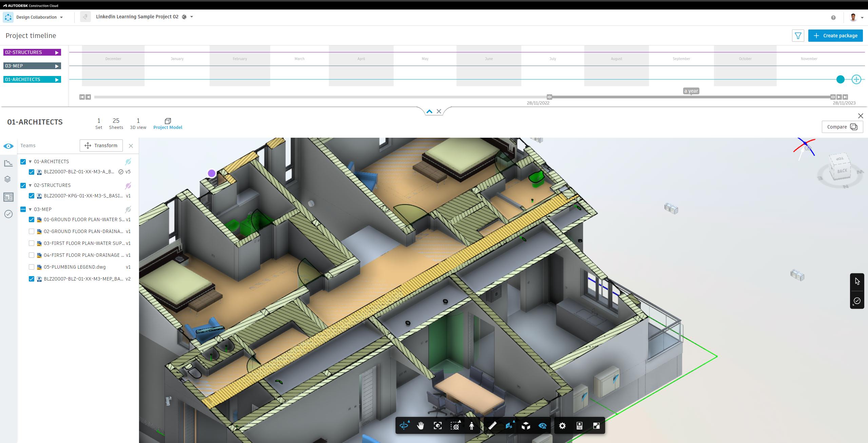The width and height of the screenshot is (868, 443).
Task: Uncheck the 02-STRUCTURES team checkbox
Action: (x=23, y=186)
